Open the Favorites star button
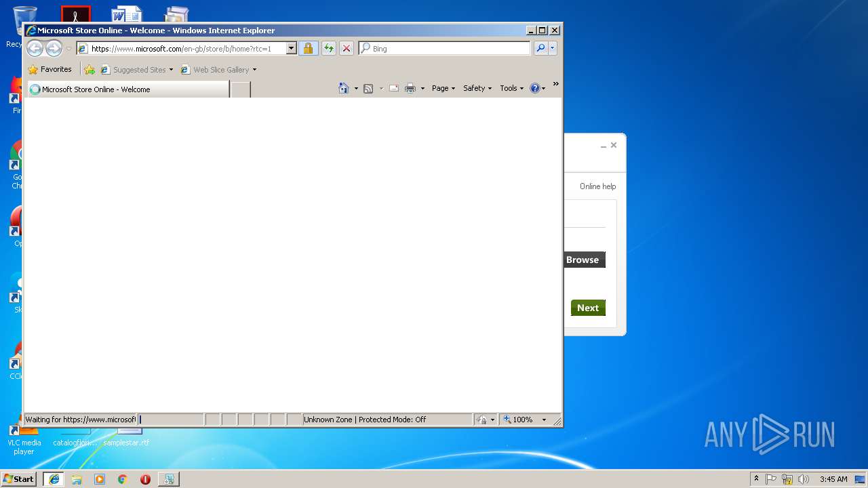This screenshot has height=488, width=868. (x=50, y=69)
